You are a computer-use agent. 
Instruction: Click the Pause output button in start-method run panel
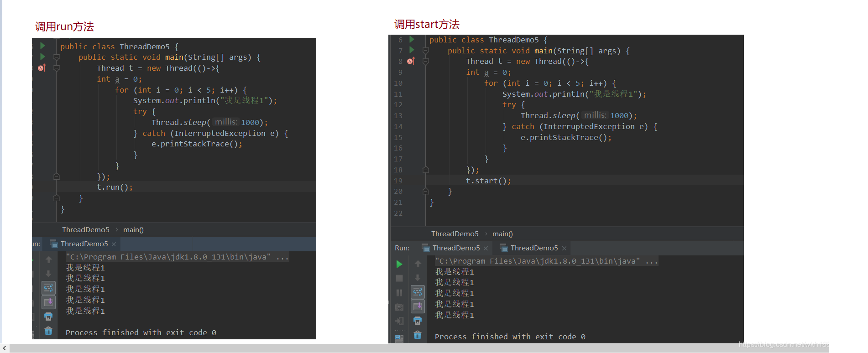399,293
